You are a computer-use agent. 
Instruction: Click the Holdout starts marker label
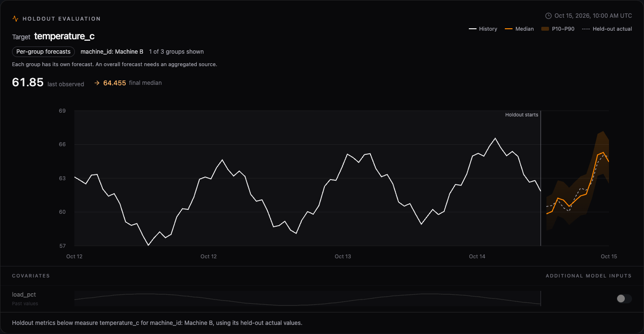[x=522, y=115]
